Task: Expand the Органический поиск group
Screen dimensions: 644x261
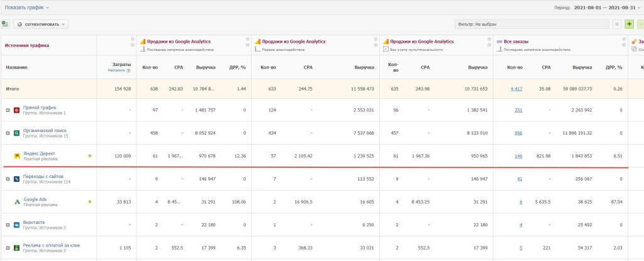Action: (x=8, y=133)
